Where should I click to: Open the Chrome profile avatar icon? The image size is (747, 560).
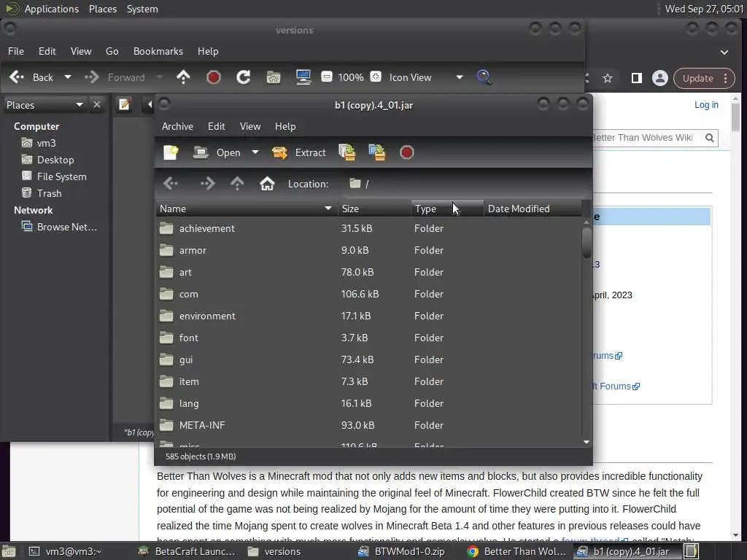click(659, 78)
